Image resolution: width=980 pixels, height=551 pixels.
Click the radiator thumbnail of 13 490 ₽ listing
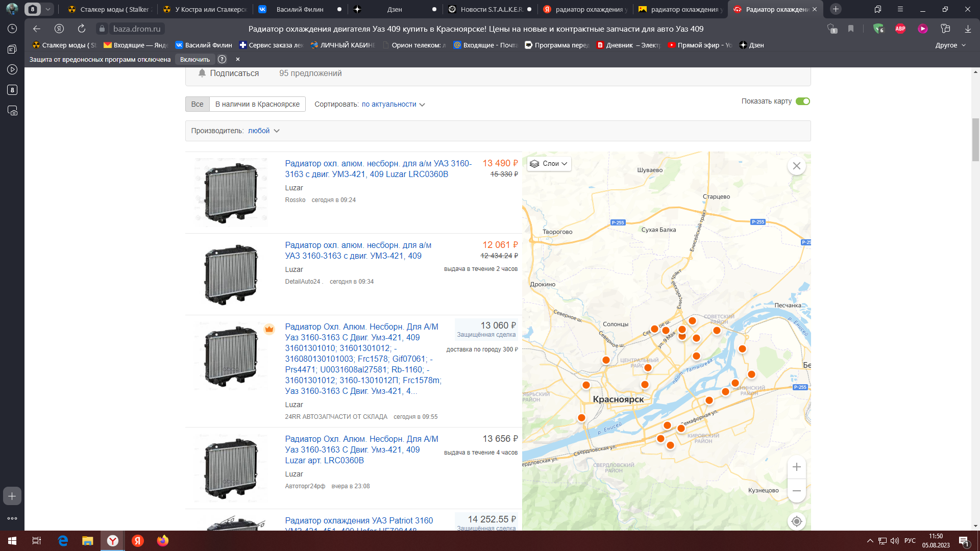[x=231, y=191]
